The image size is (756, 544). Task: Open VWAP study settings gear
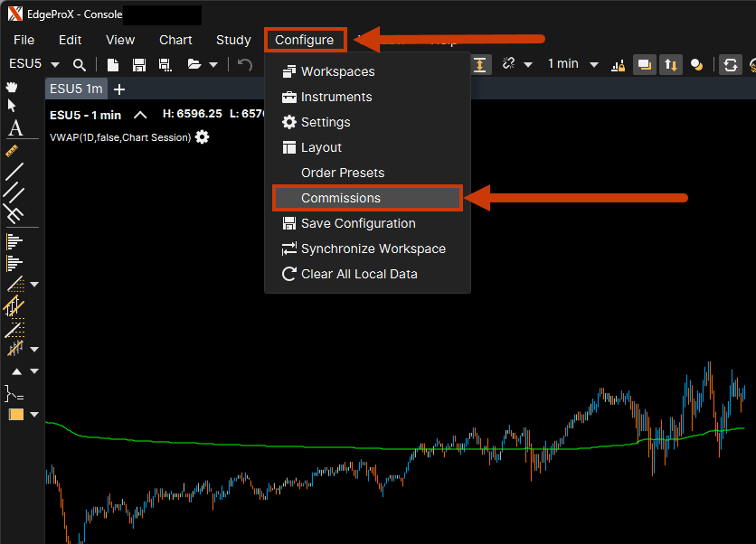202,137
